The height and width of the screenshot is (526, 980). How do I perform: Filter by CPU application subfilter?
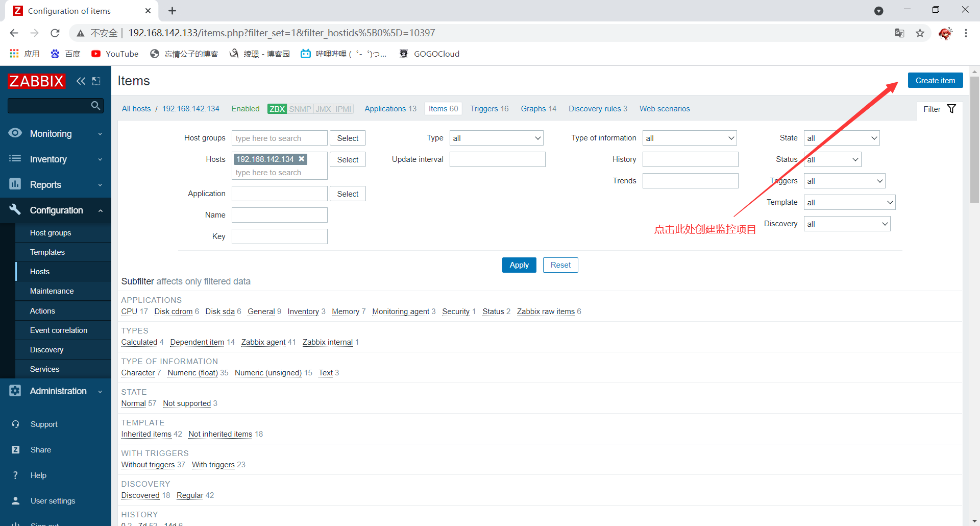(x=129, y=312)
